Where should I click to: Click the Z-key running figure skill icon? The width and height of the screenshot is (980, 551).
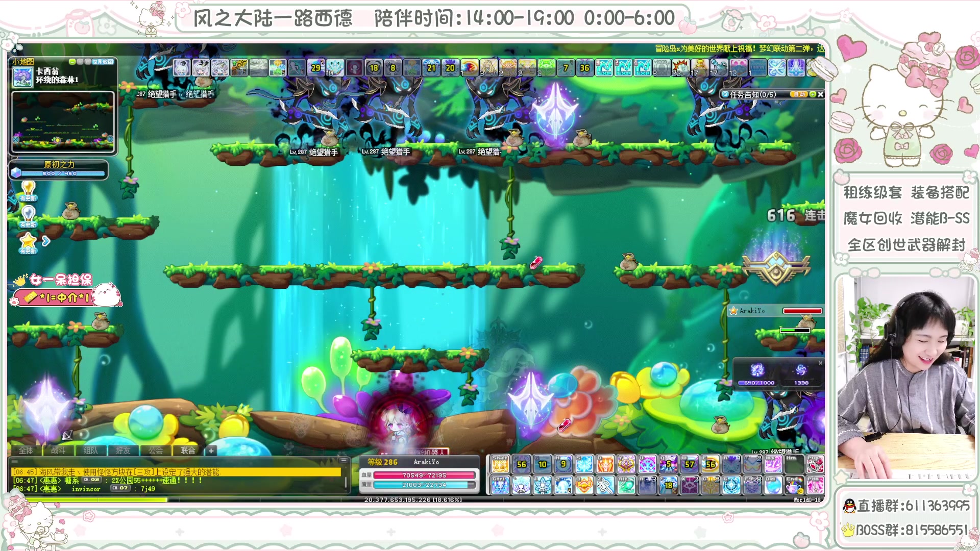point(605,485)
